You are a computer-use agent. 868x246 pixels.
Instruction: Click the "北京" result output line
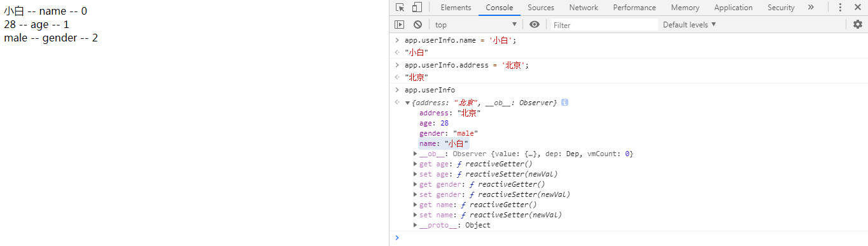point(416,77)
